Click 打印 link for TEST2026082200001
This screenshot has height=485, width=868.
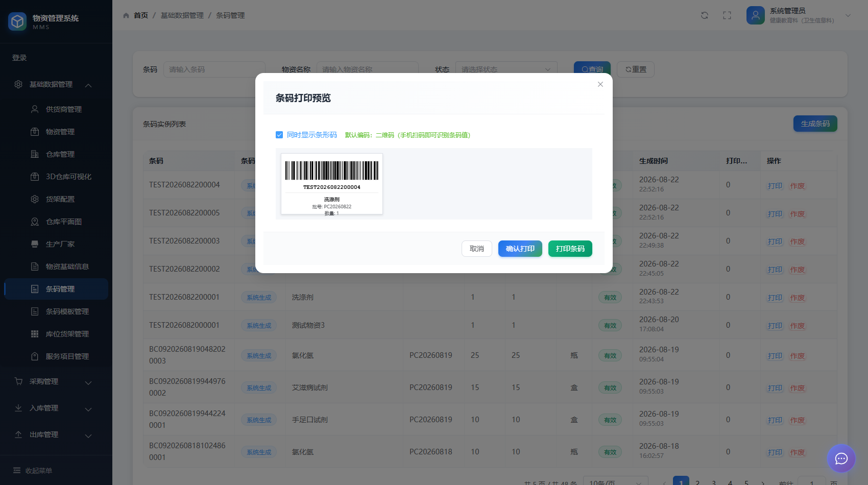[775, 298]
